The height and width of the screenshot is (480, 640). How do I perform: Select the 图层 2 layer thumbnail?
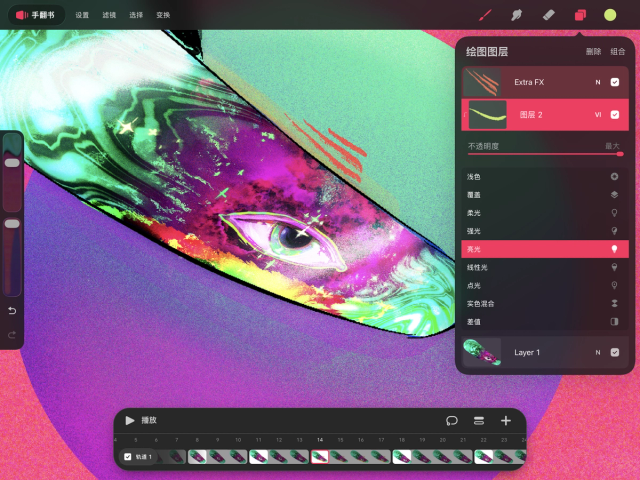pos(488,115)
